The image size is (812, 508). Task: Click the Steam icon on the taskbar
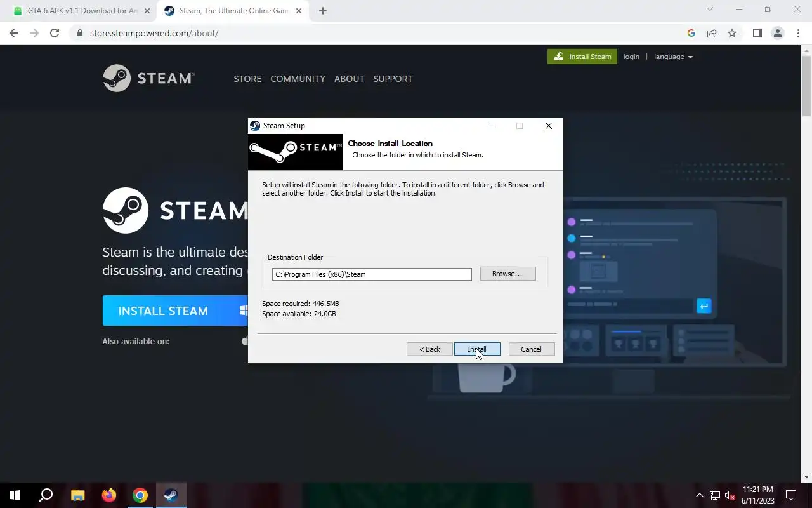click(x=171, y=495)
